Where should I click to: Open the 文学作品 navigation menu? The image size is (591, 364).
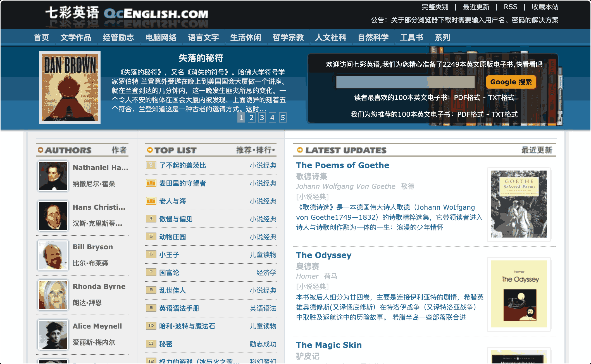pyautogui.click(x=76, y=37)
